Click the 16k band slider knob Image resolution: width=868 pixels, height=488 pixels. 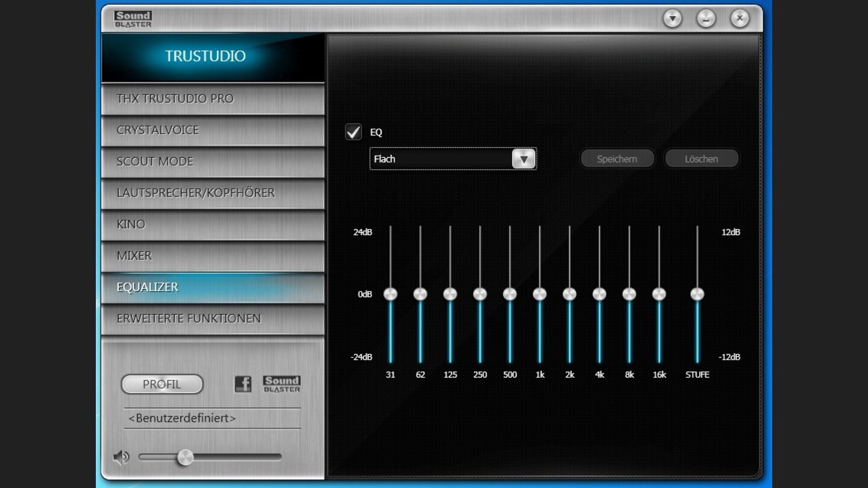[x=659, y=294]
